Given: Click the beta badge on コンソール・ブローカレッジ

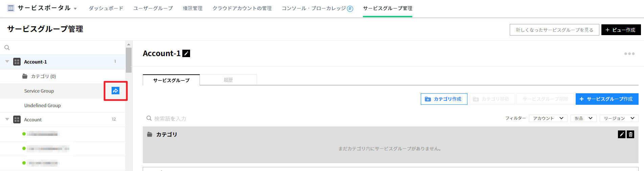Looking at the screenshot, I should point(350,9).
